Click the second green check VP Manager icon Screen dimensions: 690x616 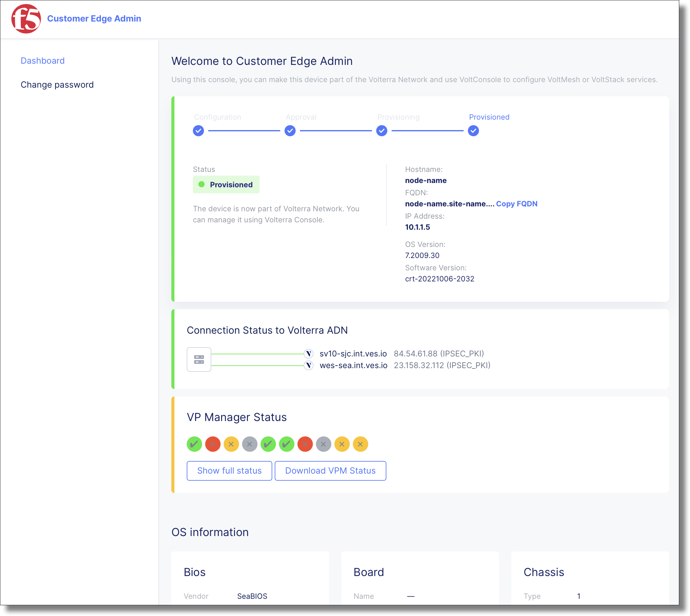[268, 444]
